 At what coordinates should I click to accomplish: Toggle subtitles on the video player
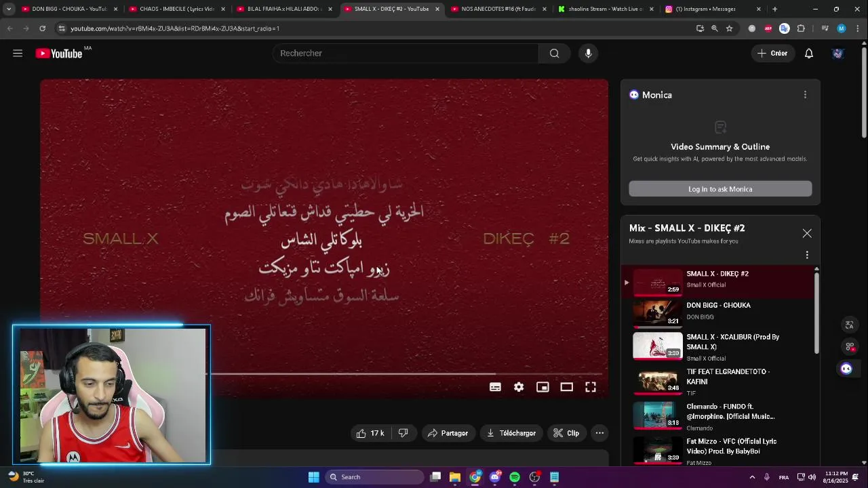pyautogui.click(x=495, y=387)
